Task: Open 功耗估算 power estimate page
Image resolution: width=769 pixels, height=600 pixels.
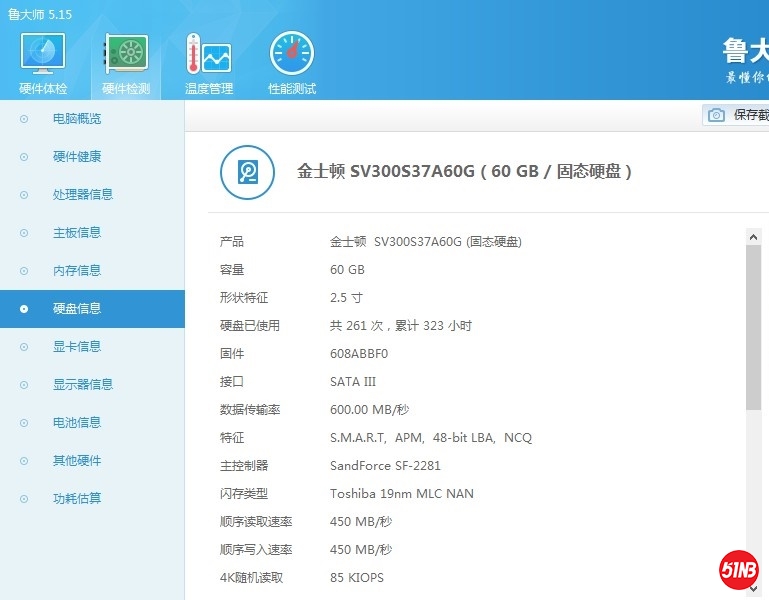Action: point(77,499)
